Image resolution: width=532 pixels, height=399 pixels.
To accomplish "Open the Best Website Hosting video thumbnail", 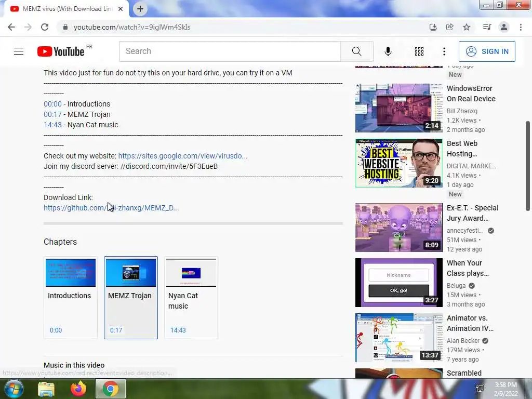I will click(398, 163).
